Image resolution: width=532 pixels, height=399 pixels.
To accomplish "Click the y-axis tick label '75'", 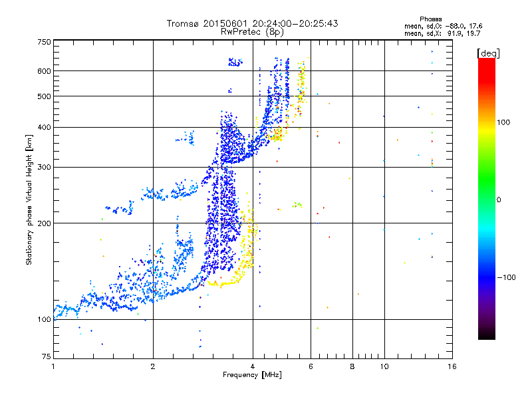I will [47, 356].
